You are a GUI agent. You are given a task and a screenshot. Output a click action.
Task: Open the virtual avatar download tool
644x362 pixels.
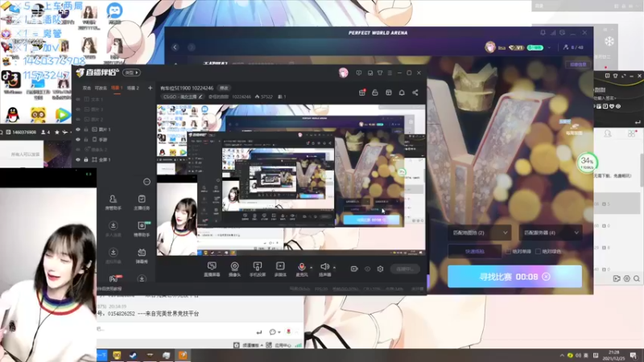(x=113, y=256)
